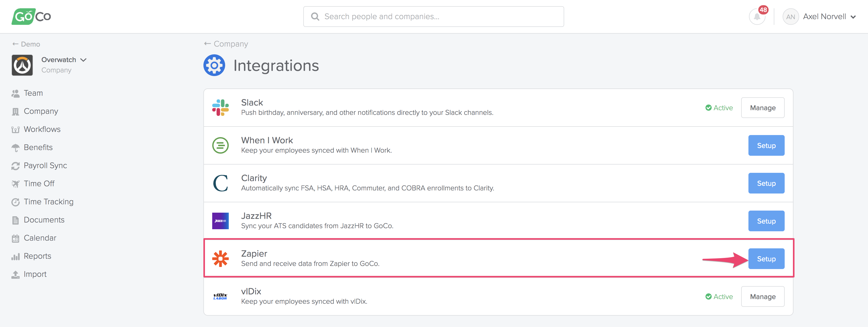This screenshot has width=868, height=327.
Task: Click the Axel Norvell name
Action: tap(824, 17)
